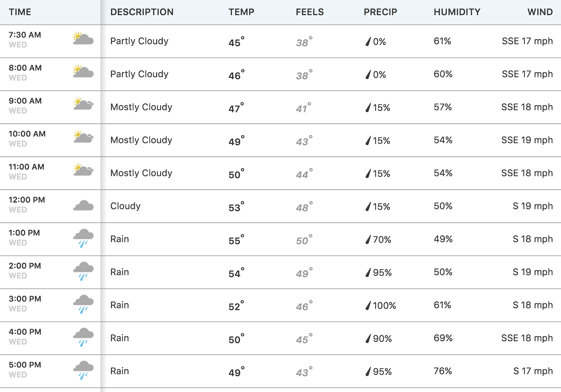Click the raindrop icon beside 70% precip
This screenshot has width=561, height=392.
click(x=368, y=239)
